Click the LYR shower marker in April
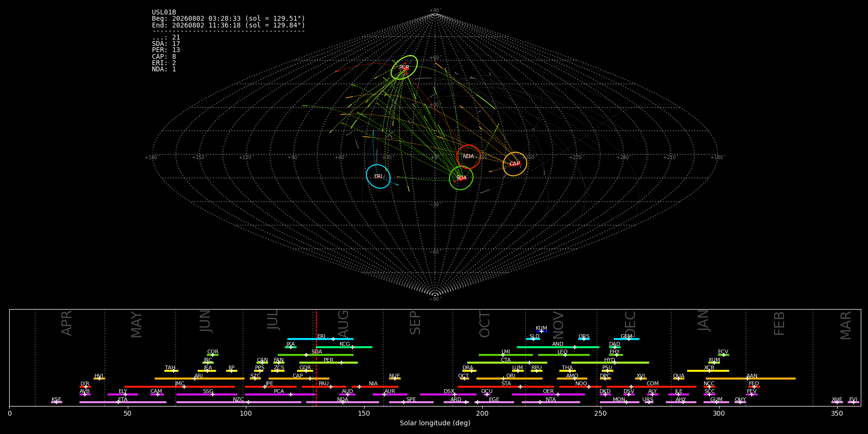868x434 pixels. [85, 387]
